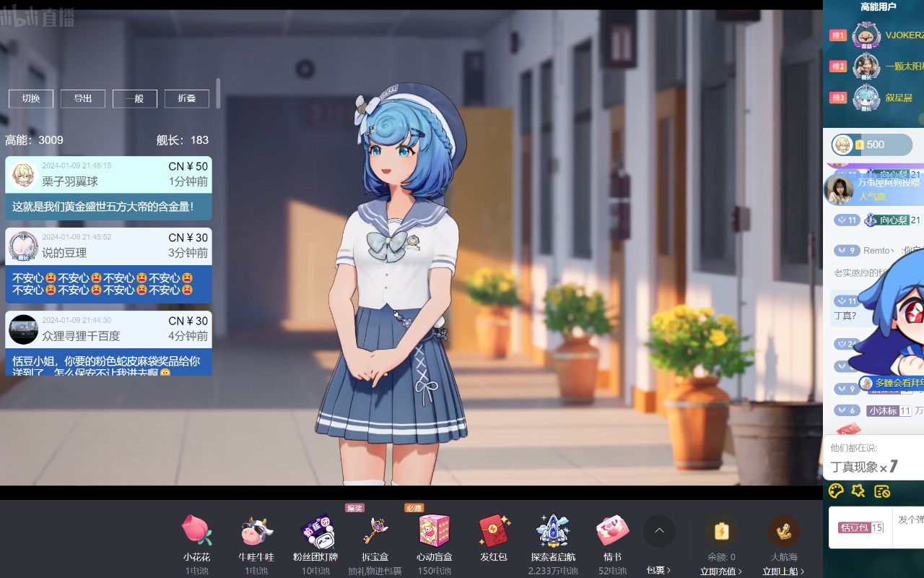Image resolution: width=924 pixels, height=578 pixels.
Task: Click the Remto chat username
Action: pyautogui.click(x=879, y=251)
